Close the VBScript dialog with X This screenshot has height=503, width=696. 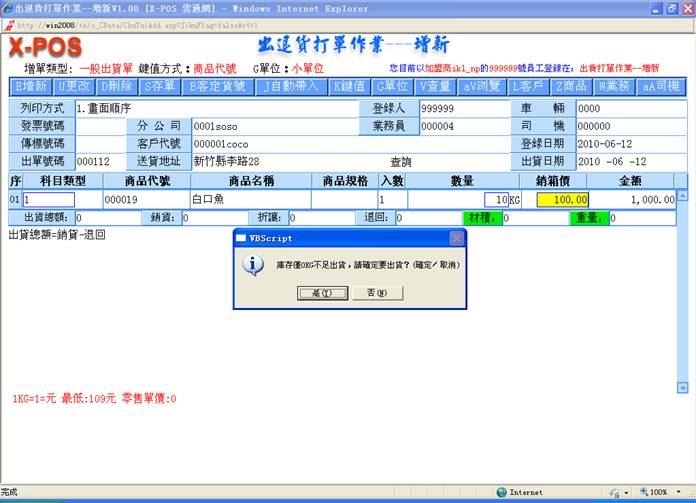[x=456, y=238]
